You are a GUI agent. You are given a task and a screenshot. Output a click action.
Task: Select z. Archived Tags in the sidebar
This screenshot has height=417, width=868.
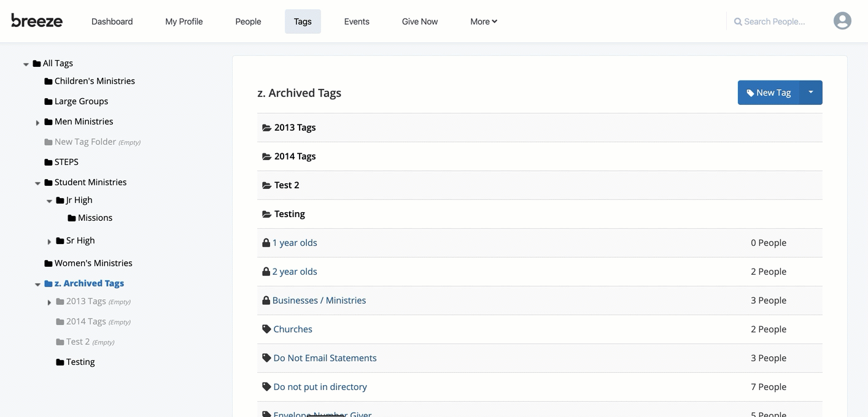89,283
